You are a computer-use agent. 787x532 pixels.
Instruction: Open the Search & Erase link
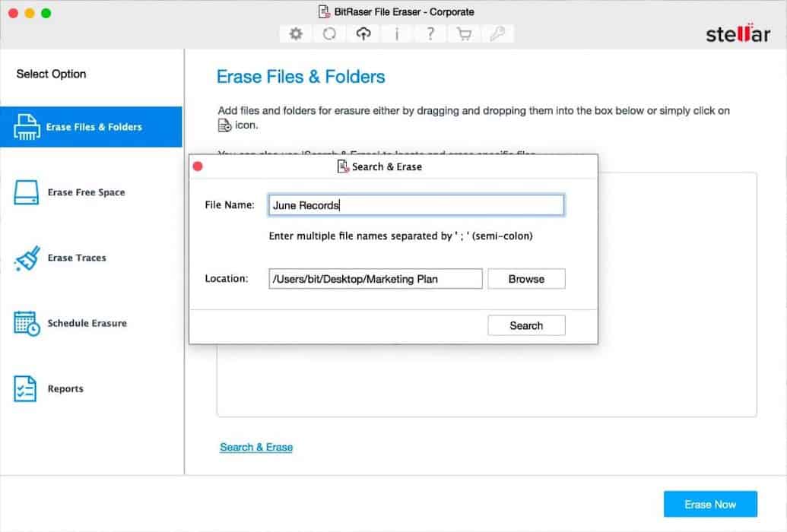[256, 447]
